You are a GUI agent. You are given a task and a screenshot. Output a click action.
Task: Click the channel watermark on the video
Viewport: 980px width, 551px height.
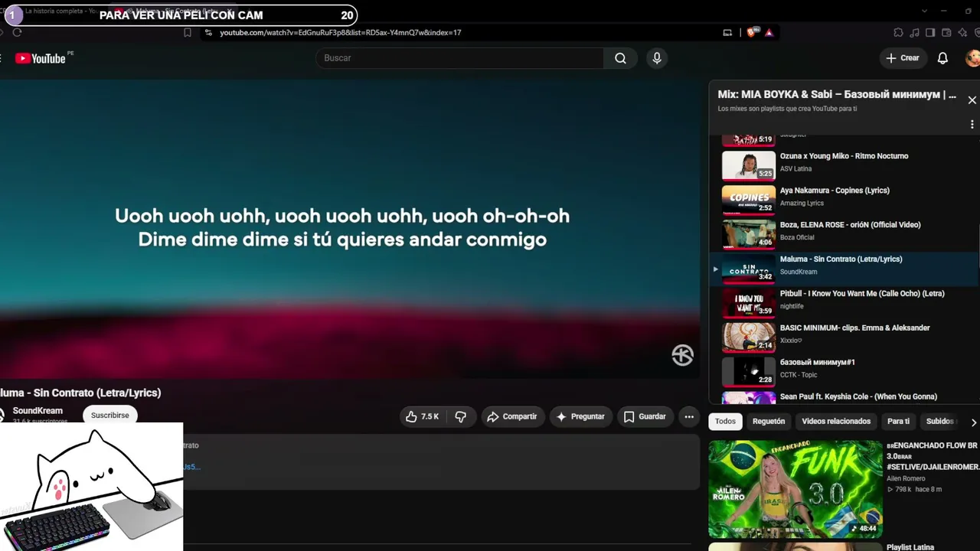(x=682, y=355)
